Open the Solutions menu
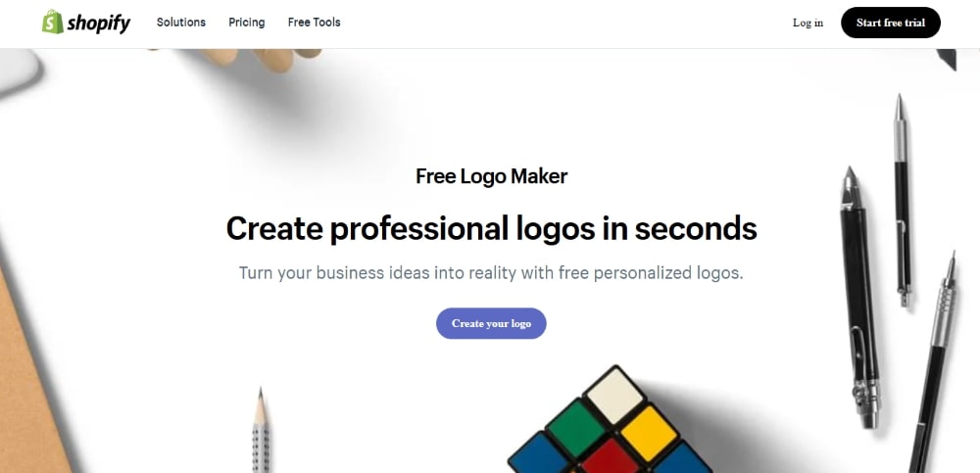Image resolution: width=980 pixels, height=473 pixels. point(180,23)
